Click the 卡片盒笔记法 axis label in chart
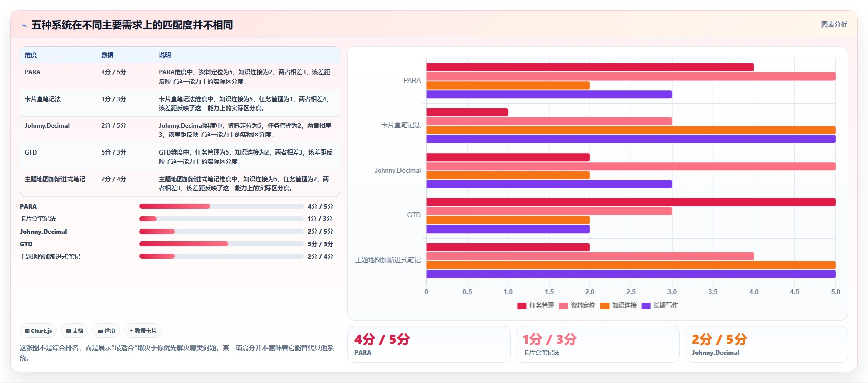868x383 pixels. (401, 125)
